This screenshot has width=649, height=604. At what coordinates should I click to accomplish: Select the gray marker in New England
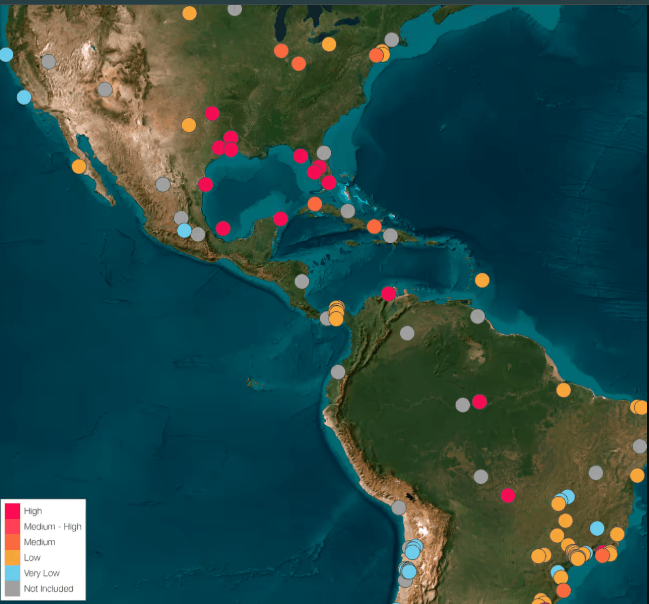392,40
